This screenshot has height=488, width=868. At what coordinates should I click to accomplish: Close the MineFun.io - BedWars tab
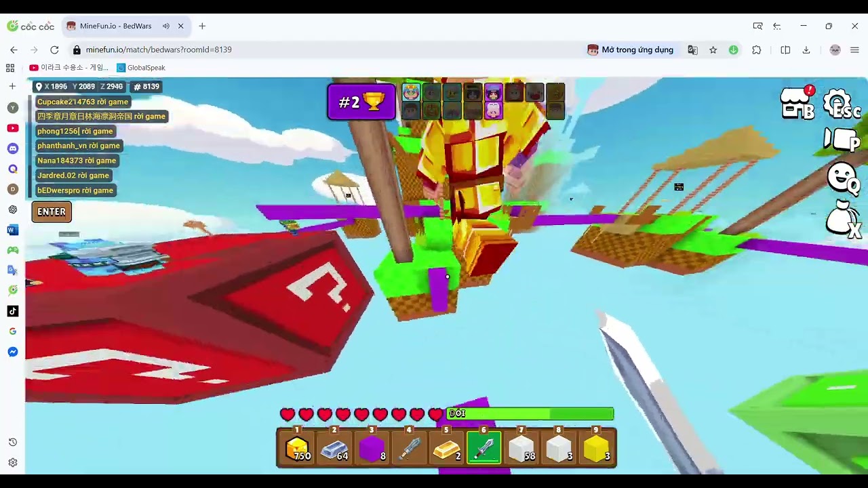pos(180,26)
